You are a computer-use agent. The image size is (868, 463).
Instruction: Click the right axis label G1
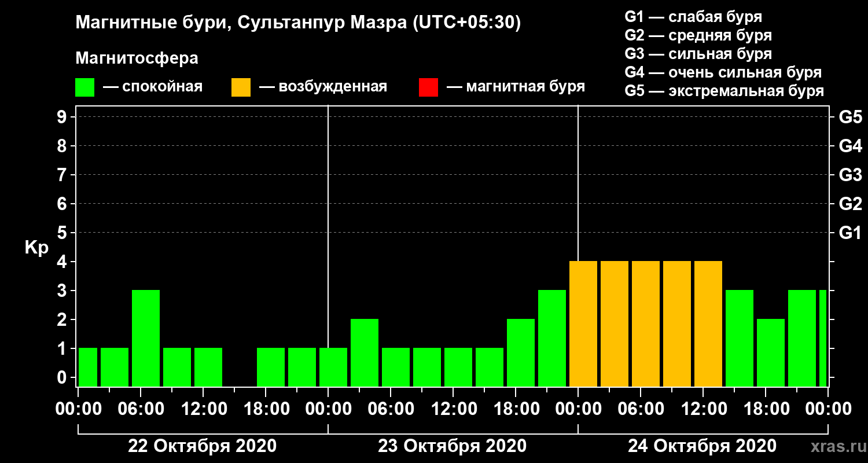[850, 233]
